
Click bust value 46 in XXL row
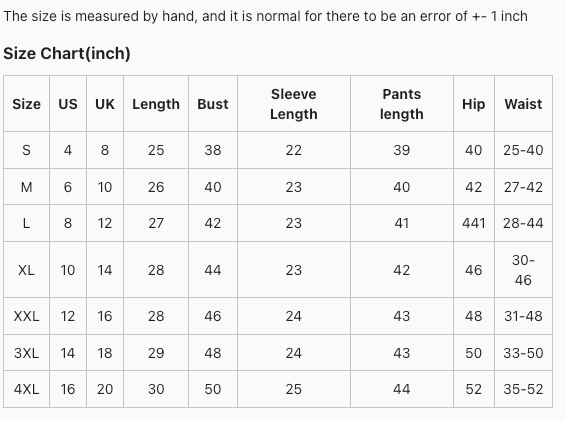click(x=213, y=316)
